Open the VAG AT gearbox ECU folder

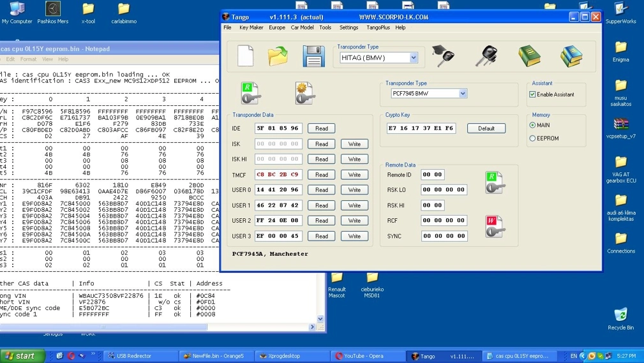tap(620, 169)
